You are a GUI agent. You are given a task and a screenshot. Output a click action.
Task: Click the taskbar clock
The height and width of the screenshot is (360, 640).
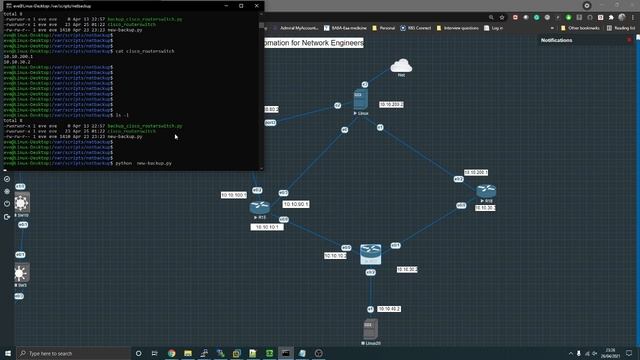[x=610, y=353]
